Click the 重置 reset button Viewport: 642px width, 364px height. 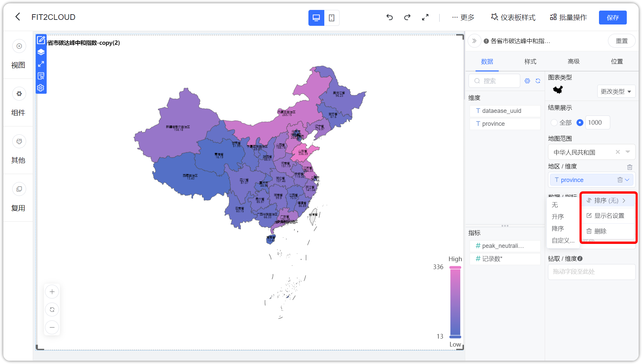621,41
